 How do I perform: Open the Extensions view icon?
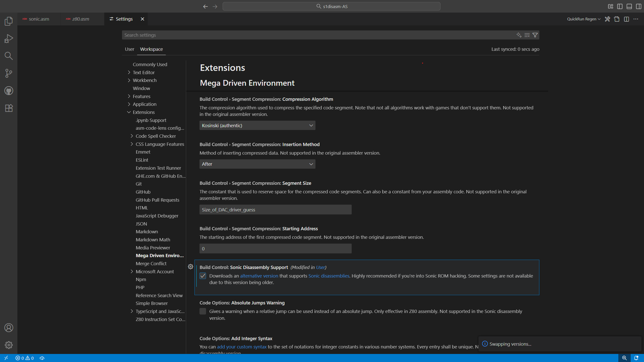tap(9, 108)
